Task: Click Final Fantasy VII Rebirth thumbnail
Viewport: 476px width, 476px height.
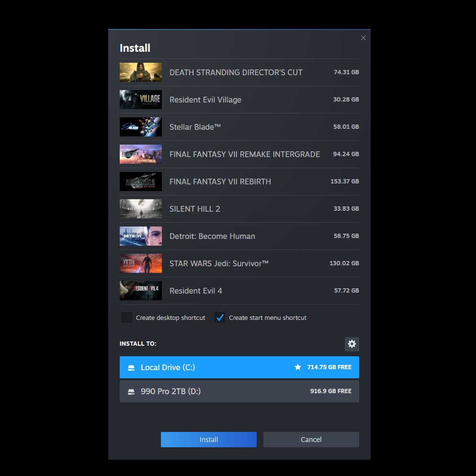Action: coord(141,181)
